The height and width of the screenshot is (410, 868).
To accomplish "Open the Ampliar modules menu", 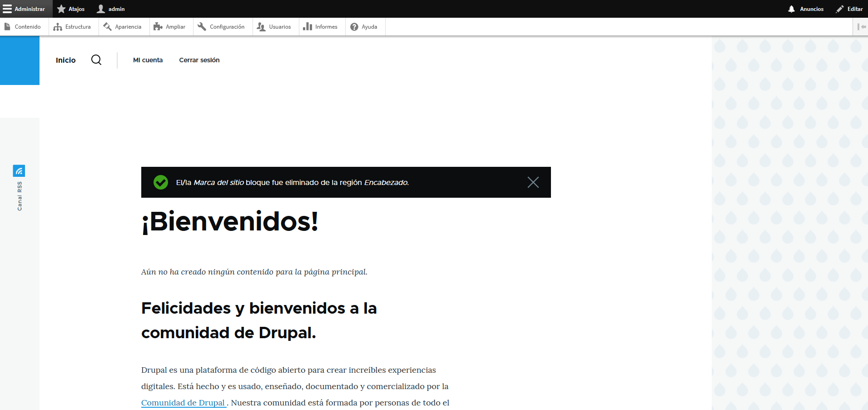I will [x=170, y=27].
